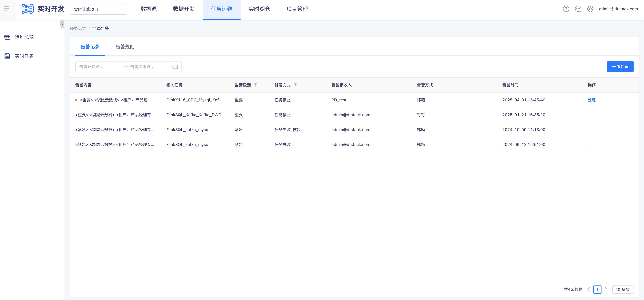Viewport: 644px width, 300px height.
Task: Expand the 实时计算项目 project dropdown
Action: (x=98, y=9)
